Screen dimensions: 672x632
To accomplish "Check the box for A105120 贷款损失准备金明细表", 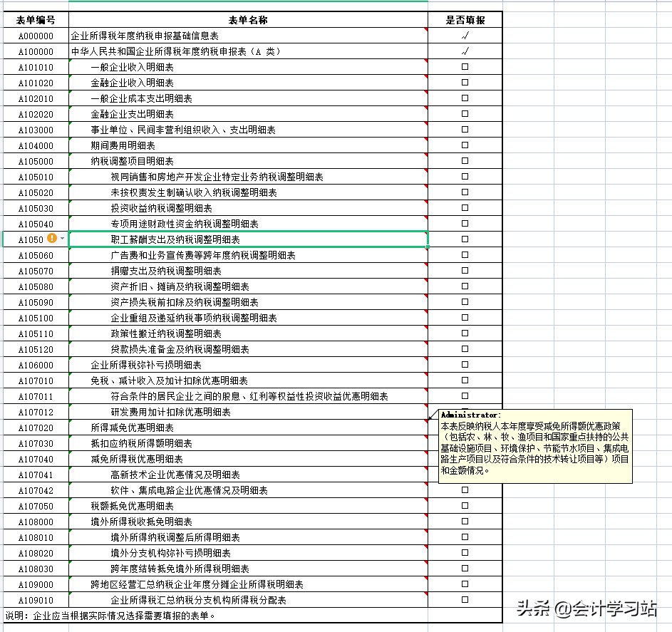I will pos(465,349).
